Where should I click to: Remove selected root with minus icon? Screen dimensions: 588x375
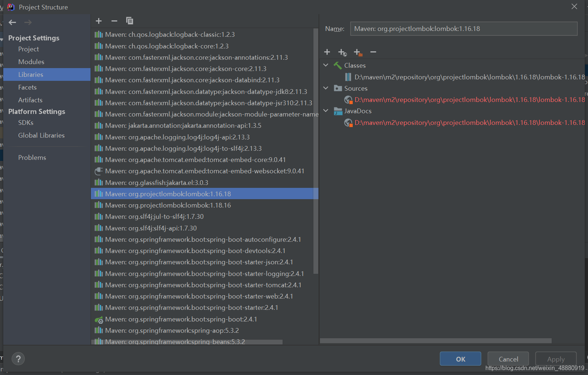pyautogui.click(x=373, y=52)
